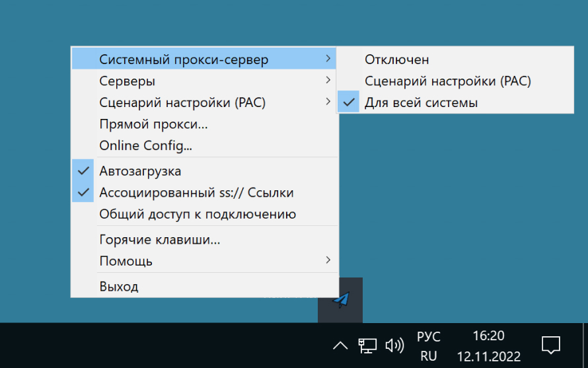The width and height of the screenshot is (588, 368).
Task: Enable Общий доступ к подключению
Action: pyautogui.click(x=205, y=214)
